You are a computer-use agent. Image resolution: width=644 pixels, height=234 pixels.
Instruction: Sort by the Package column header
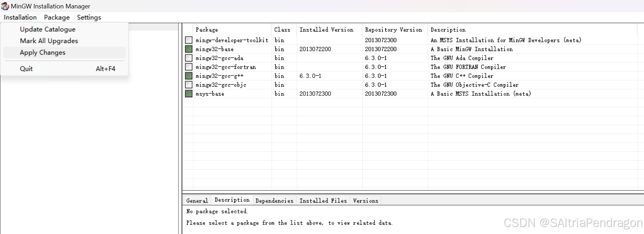(232, 30)
